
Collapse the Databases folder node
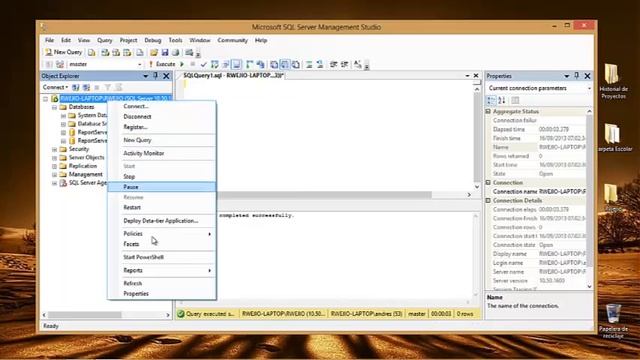(x=54, y=107)
